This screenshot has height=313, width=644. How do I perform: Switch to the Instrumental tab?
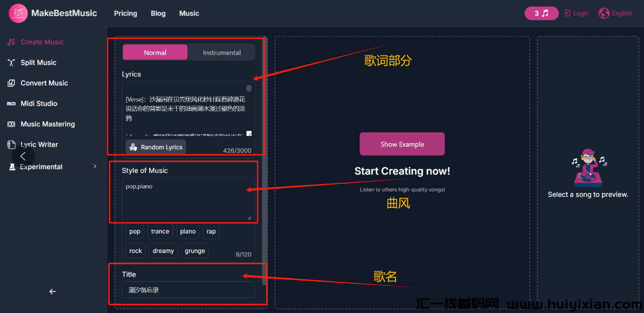(x=221, y=52)
